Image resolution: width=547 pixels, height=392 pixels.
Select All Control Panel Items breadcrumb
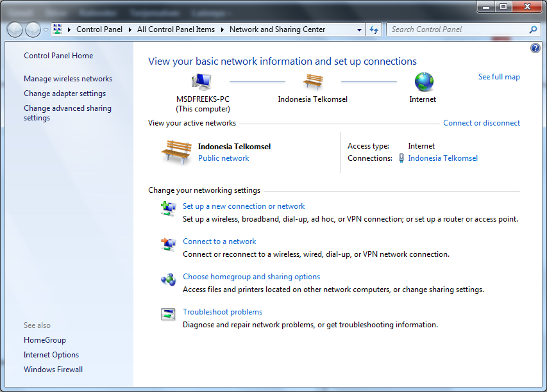pyautogui.click(x=176, y=29)
